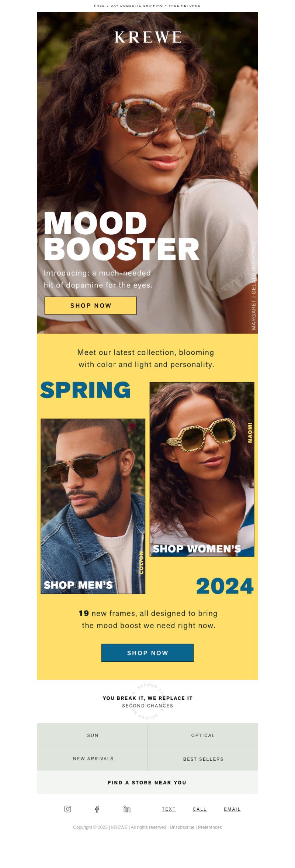Open the Shop Women's photo
This screenshot has height=868, width=295.
pos(202,469)
